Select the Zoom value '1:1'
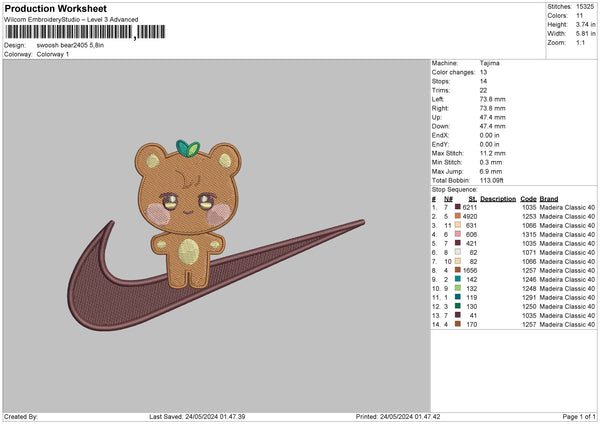600x424 pixels. [580, 42]
